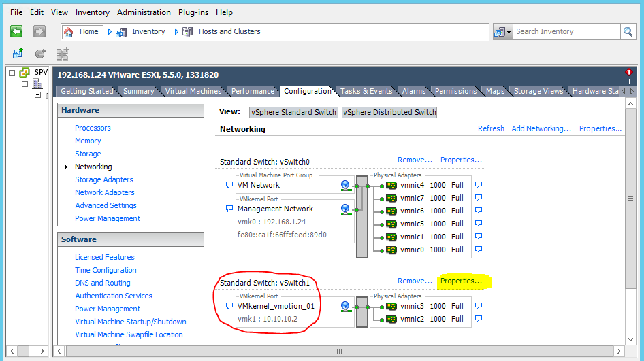The width and height of the screenshot is (644, 361).
Task: Open the Networking Properties link at top
Action: [600, 128]
